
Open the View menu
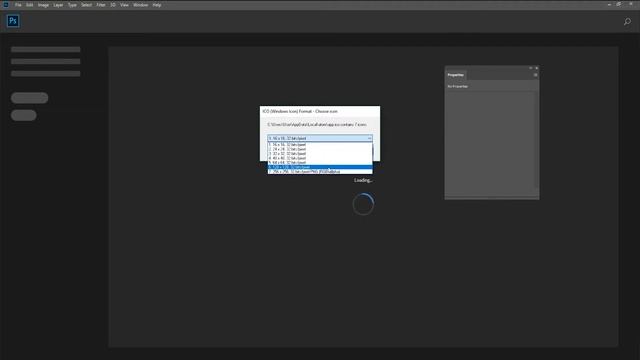[x=124, y=5]
